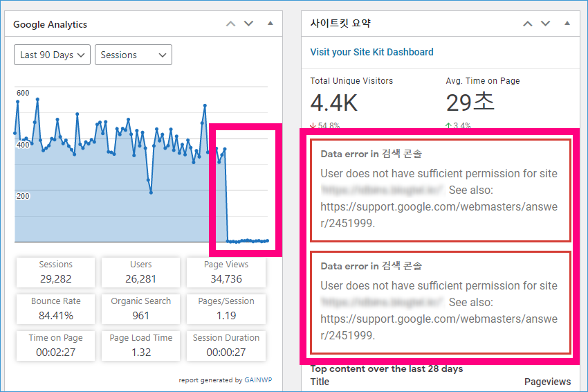Click the second Data error in 검색 콘솔 heading

pos(371,266)
